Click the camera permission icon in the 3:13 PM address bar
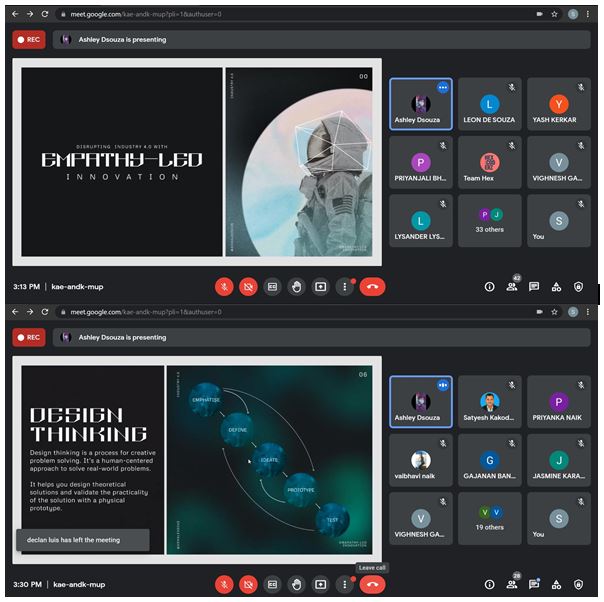This screenshot has height=602, width=604. tap(540, 14)
